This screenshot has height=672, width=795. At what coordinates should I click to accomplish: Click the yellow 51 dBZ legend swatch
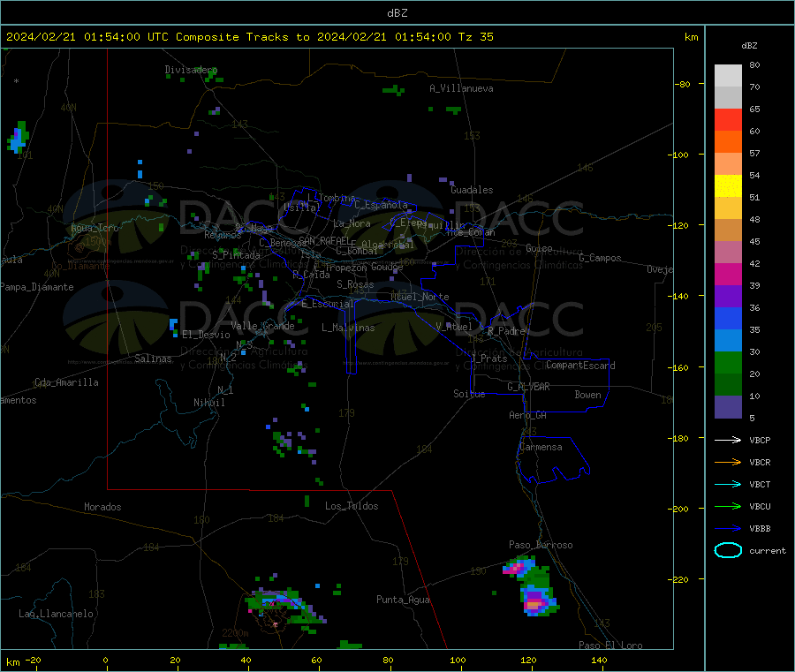[728, 186]
